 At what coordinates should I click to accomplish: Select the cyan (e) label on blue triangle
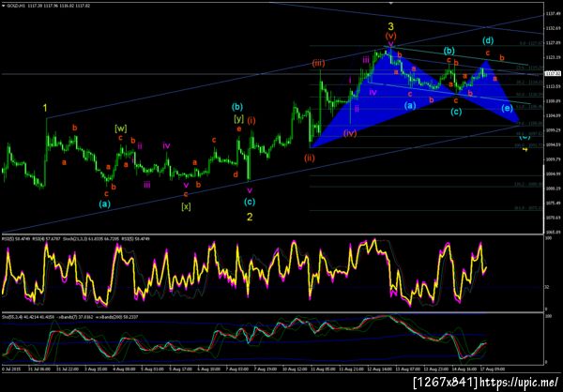(507, 108)
